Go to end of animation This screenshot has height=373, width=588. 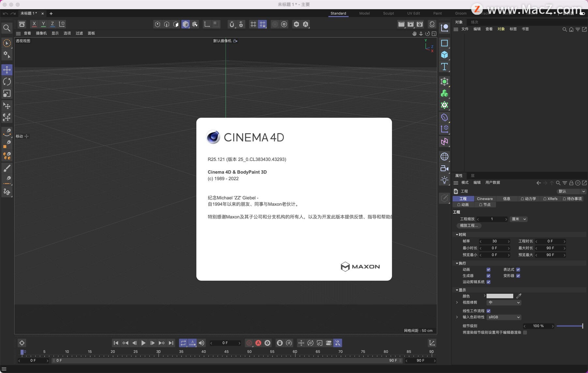(171, 343)
